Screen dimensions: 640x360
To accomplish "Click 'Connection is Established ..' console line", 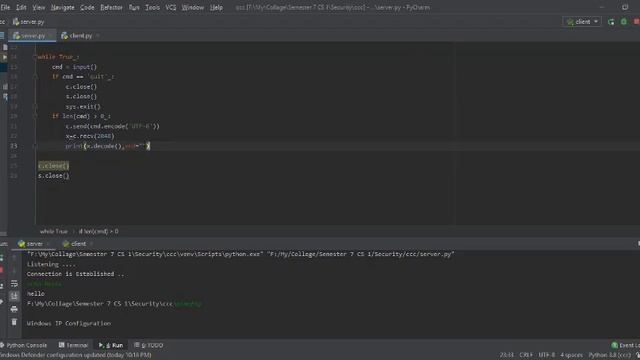I will point(76,274).
